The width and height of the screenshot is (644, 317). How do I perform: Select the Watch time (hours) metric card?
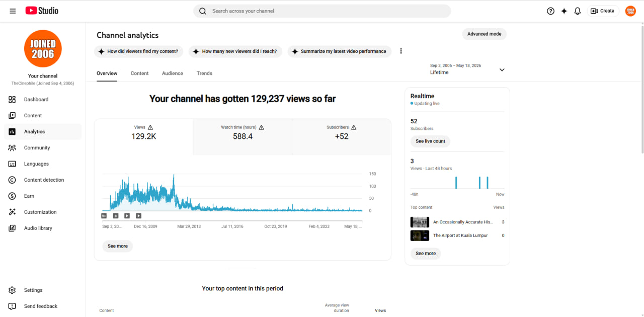tap(243, 137)
